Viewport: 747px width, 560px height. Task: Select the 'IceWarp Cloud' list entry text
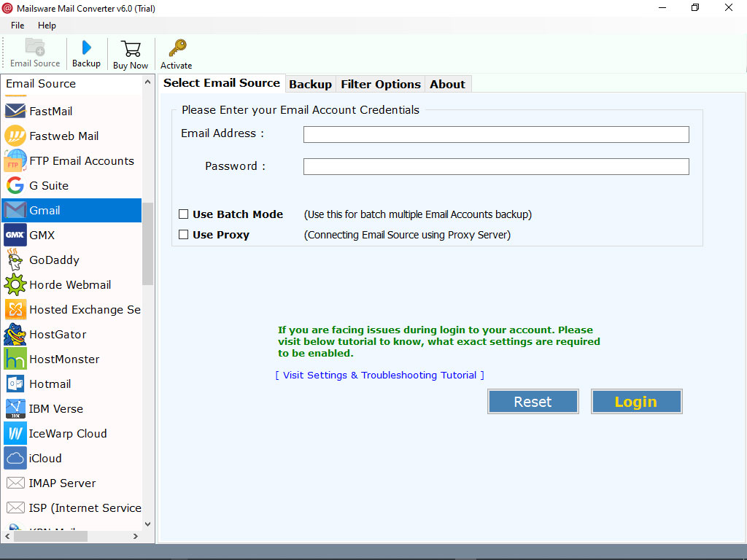[68, 433]
